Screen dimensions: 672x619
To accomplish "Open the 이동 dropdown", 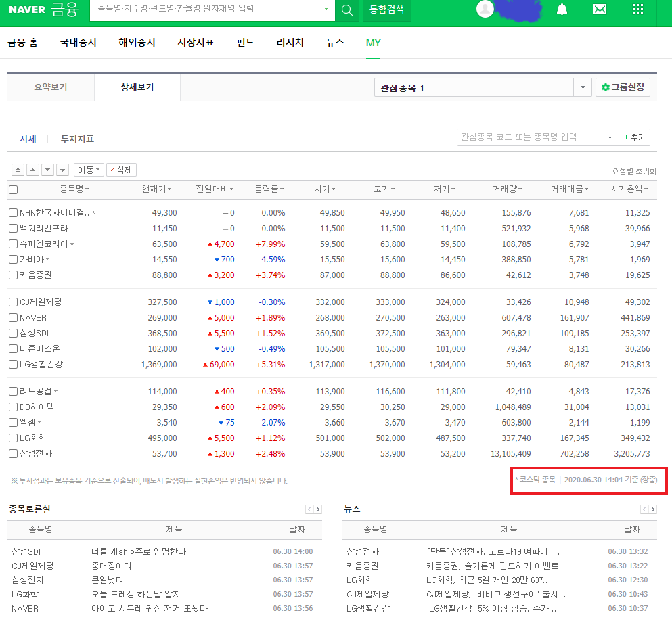I will 89,170.
